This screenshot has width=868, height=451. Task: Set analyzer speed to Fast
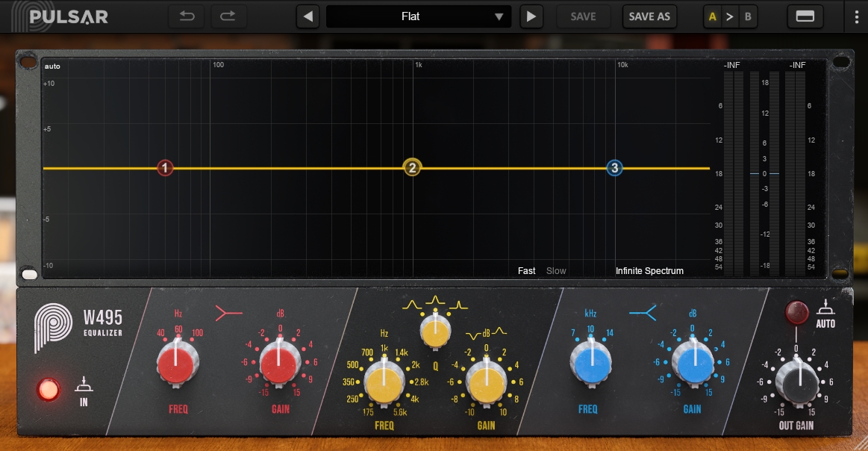[526, 271]
